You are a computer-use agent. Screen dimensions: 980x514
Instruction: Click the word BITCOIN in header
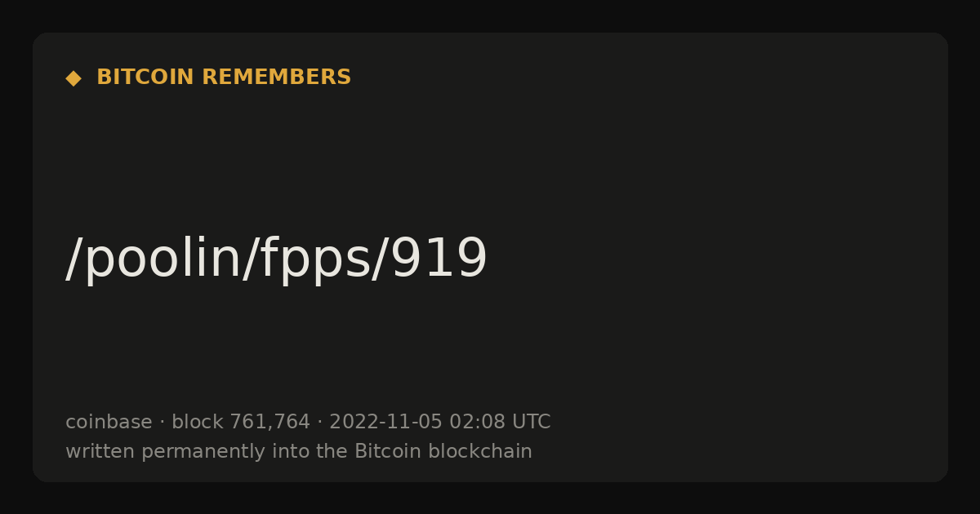[x=145, y=78]
